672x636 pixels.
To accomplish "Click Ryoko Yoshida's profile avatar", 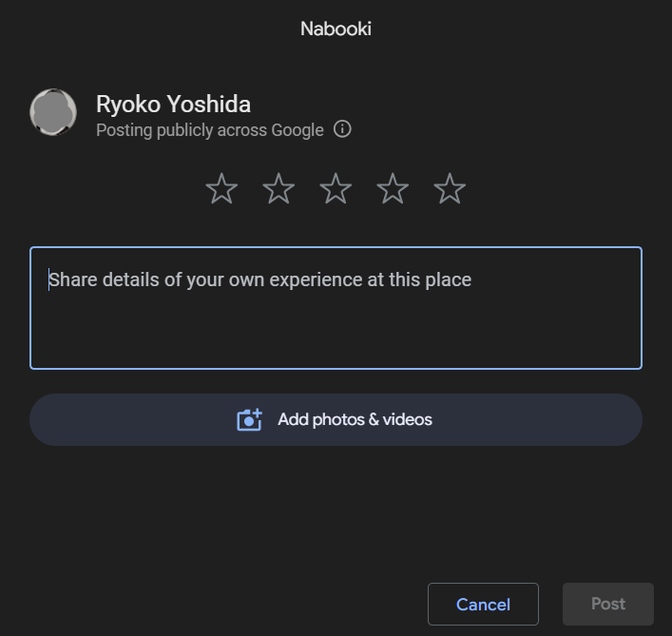I will pyautogui.click(x=53, y=112).
